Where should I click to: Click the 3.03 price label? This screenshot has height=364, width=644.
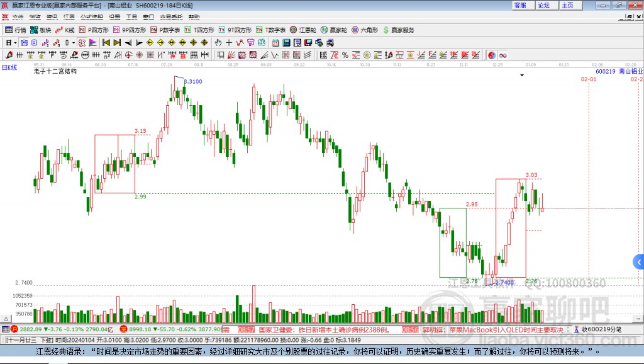pyautogui.click(x=531, y=175)
